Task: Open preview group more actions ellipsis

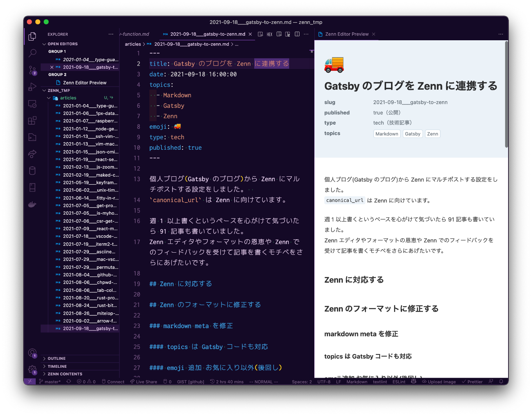Action: click(501, 34)
